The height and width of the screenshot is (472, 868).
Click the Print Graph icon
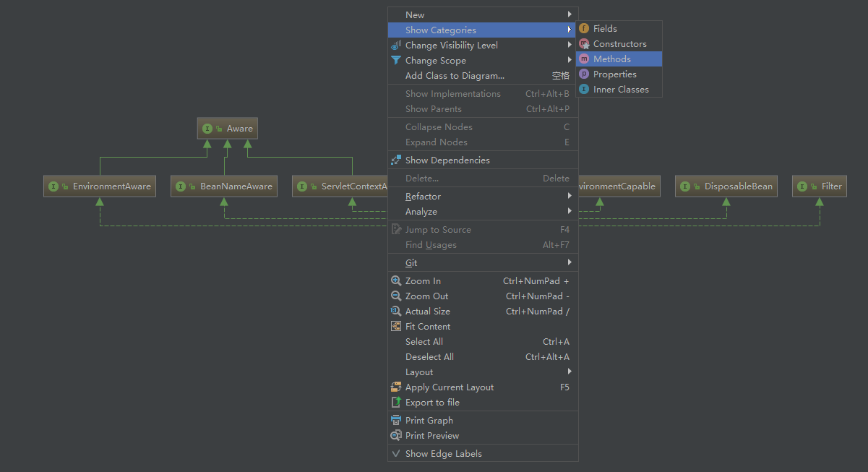[x=396, y=420]
